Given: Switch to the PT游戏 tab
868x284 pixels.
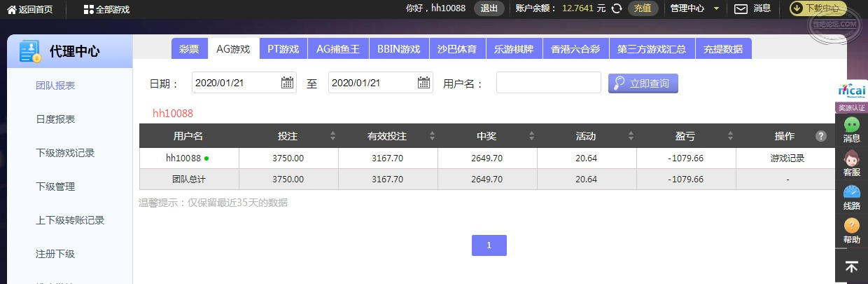Looking at the screenshot, I should click(283, 49).
